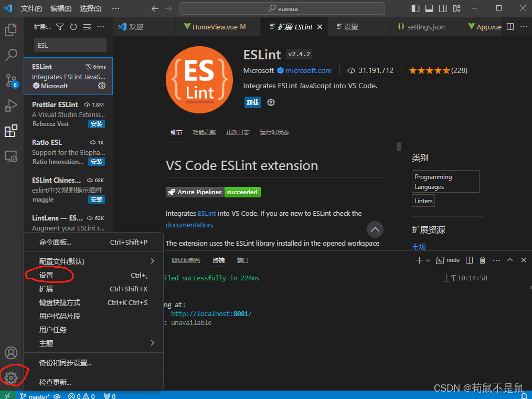
Task: Open the Remote Explorer icon below Extensions
Action: click(x=12, y=156)
